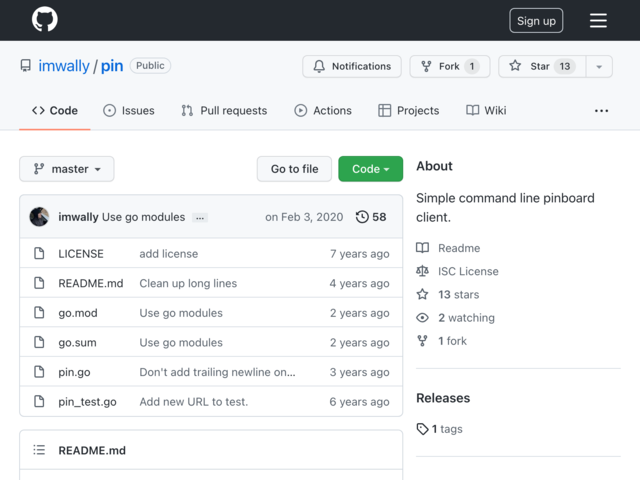The height and width of the screenshot is (480, 640).
Task: Click the README.md heading in readme box
Action: (92, 451)
